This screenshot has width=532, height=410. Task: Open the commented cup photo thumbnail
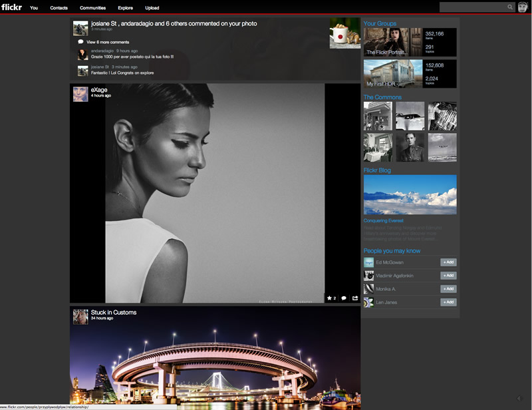344,33
